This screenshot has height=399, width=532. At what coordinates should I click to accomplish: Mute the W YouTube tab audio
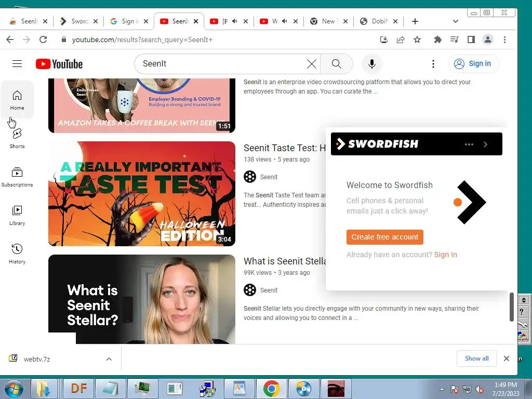coord(285,21)
